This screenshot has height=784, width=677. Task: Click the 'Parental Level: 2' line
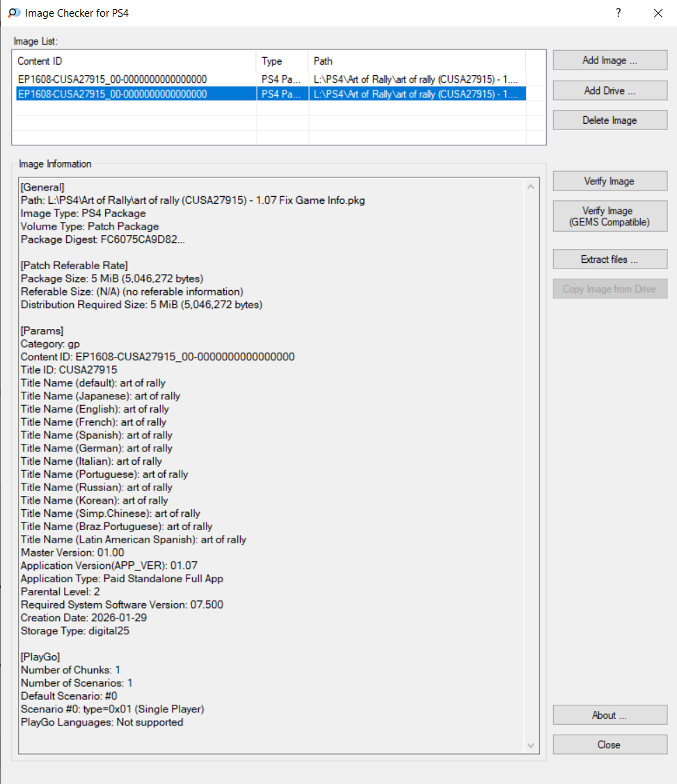coord(61,591)
